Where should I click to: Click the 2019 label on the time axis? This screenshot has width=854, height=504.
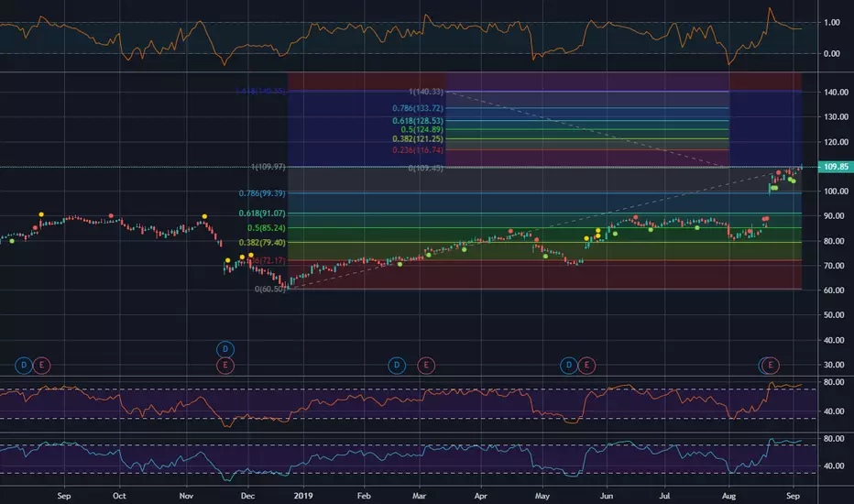pyautogui.click(x=303, y=496)
